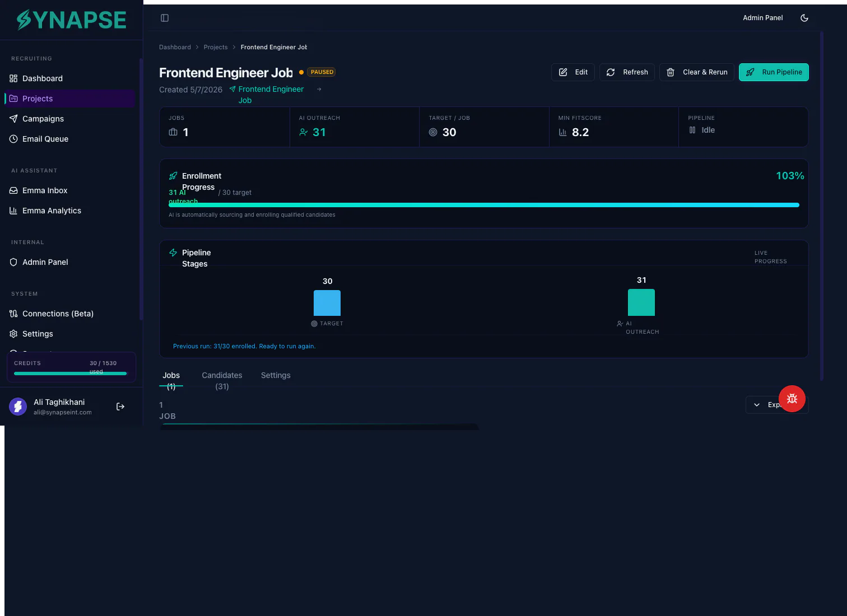Click the Projects breadcrumb link
The height and width of the screenshot is (616, 847).
coord(216,47)
